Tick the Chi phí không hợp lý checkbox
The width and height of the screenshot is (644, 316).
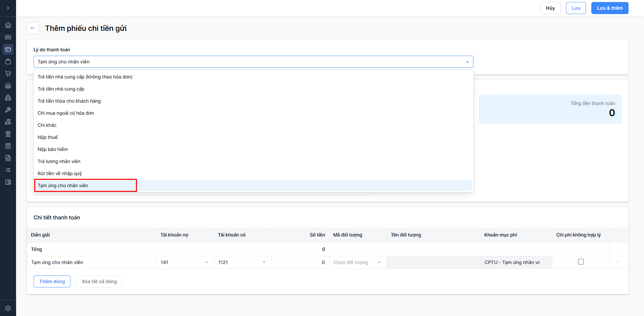[581, 262]
